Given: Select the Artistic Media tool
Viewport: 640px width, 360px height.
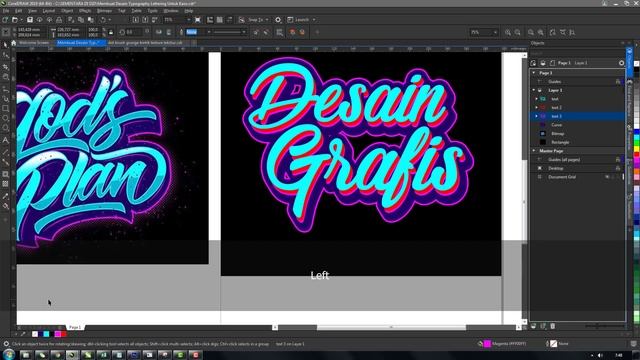Looking at the screenshot, I should pyautogui.click(x=5, y=98).
